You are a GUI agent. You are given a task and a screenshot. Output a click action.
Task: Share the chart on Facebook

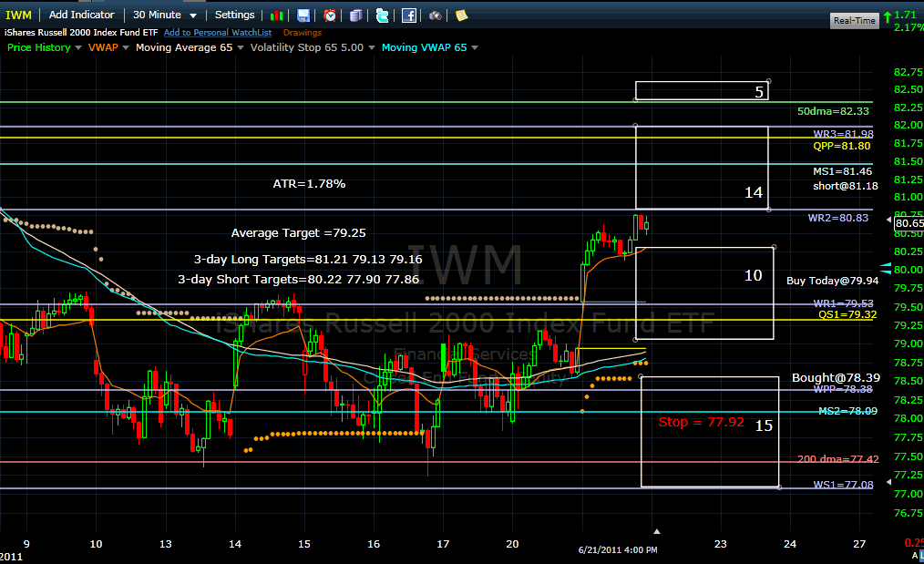(409, 15)
